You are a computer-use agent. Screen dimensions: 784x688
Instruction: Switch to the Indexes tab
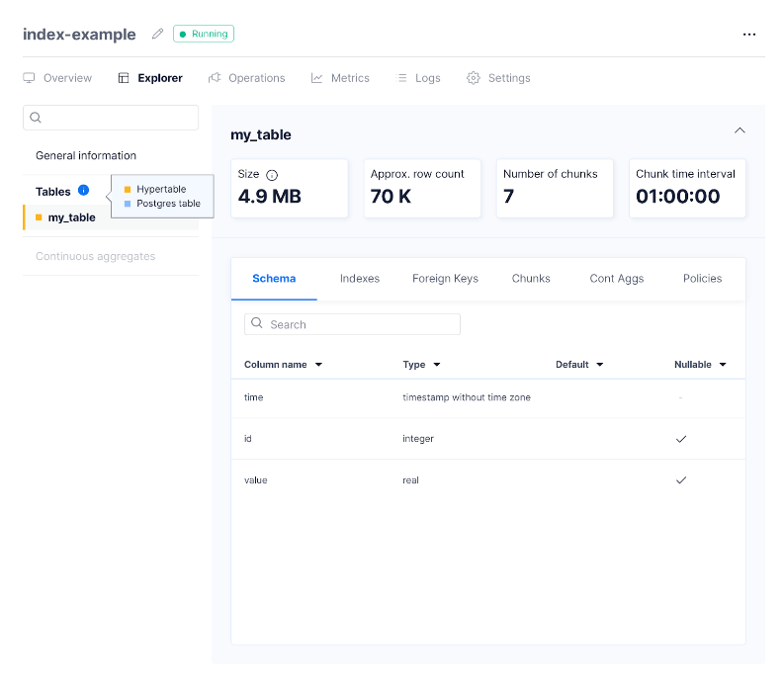[360, 279]
